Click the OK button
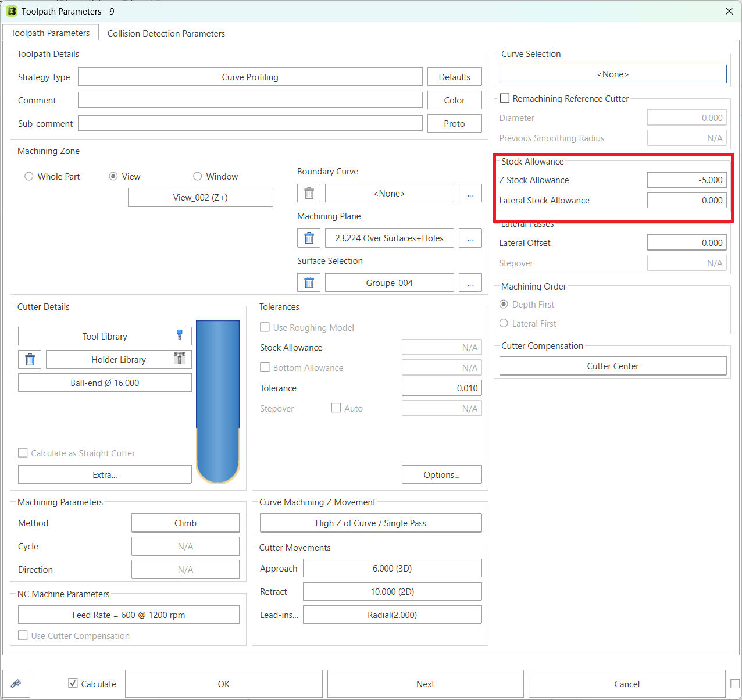The image size is (742, 700). click(x=224, y=684)
